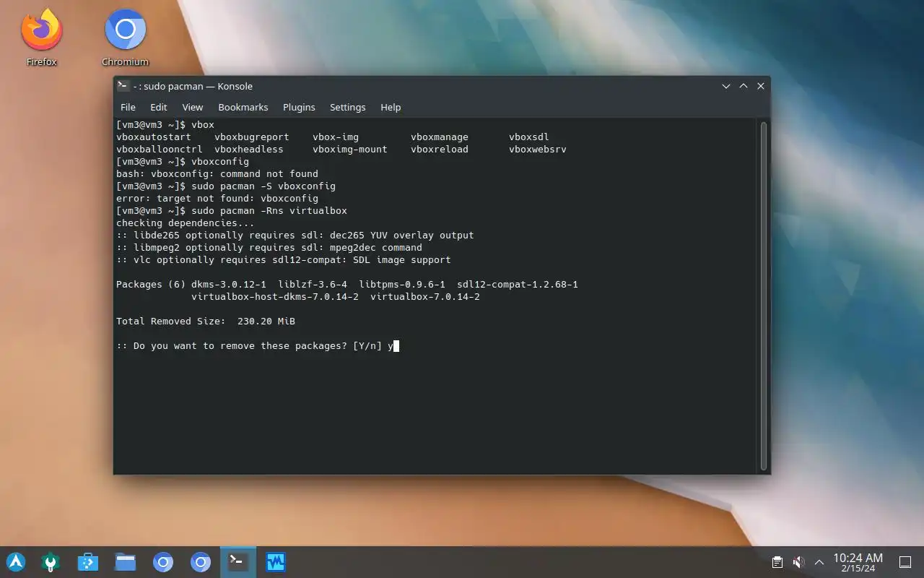Click the libmpeg2 optional dependency line

pos(269,248)
